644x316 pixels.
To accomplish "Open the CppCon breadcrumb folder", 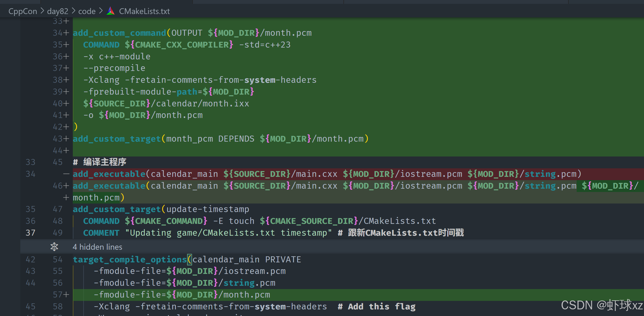I will pyautogui.click(x=23, y=11).
